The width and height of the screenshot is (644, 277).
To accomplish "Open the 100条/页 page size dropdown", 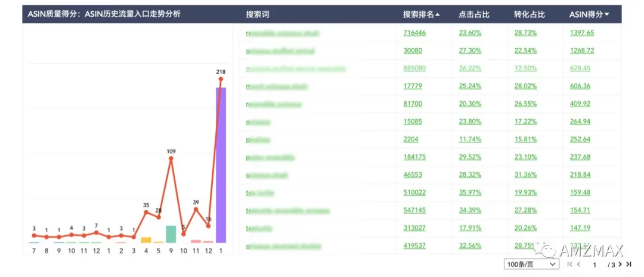I will [x=531, y=264].
